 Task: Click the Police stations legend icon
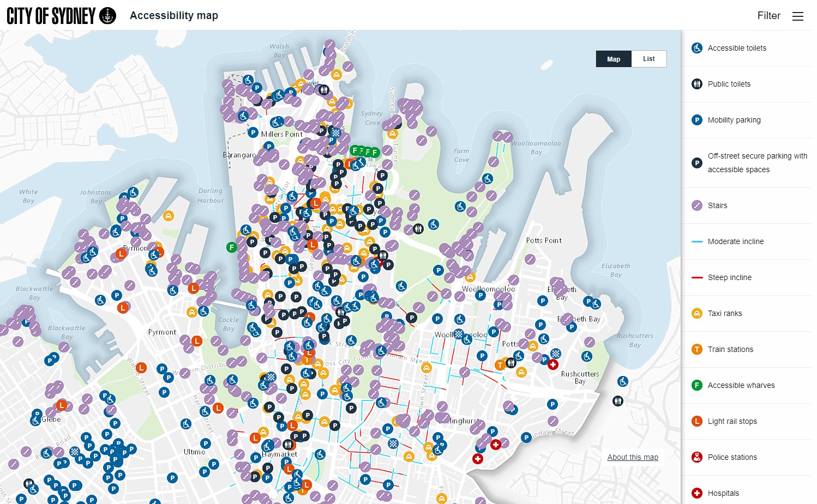point(696,457)
